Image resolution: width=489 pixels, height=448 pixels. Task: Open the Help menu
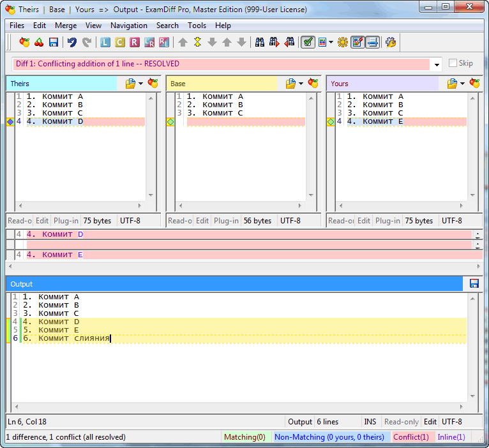(223, 26)
